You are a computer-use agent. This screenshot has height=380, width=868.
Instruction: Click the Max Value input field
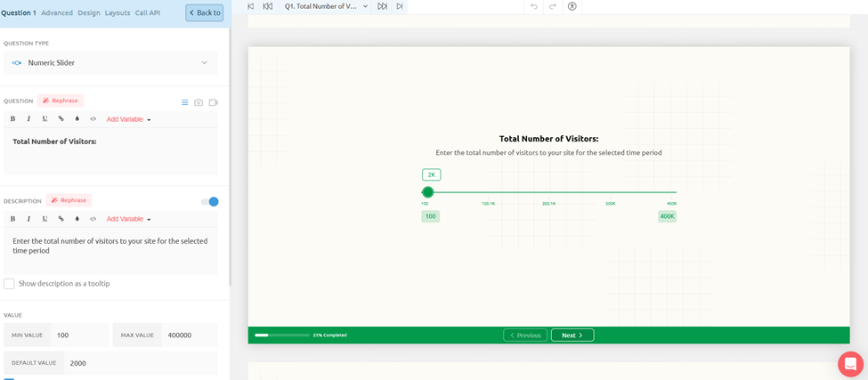(x=190, y=336)
